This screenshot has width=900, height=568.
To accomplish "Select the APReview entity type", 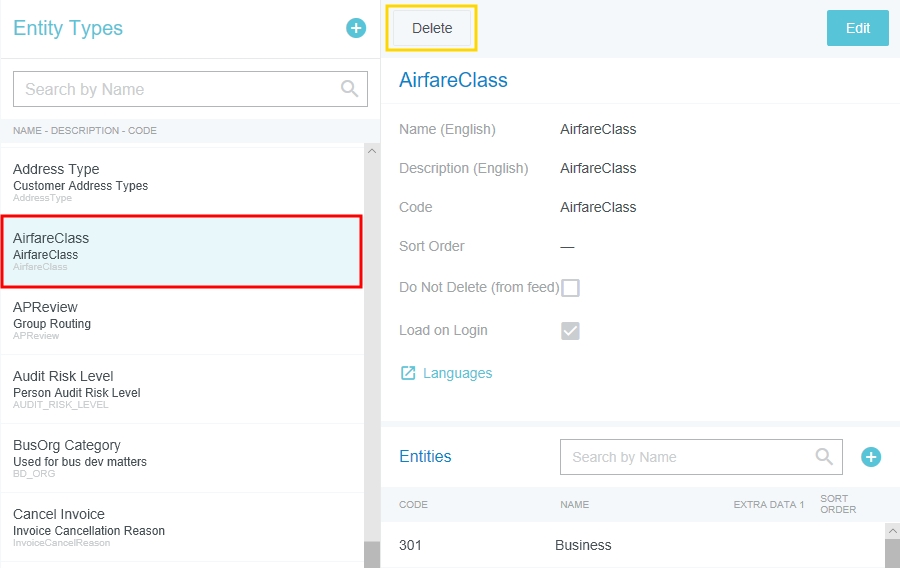I will pyautogui.click(x=180, y=320).
